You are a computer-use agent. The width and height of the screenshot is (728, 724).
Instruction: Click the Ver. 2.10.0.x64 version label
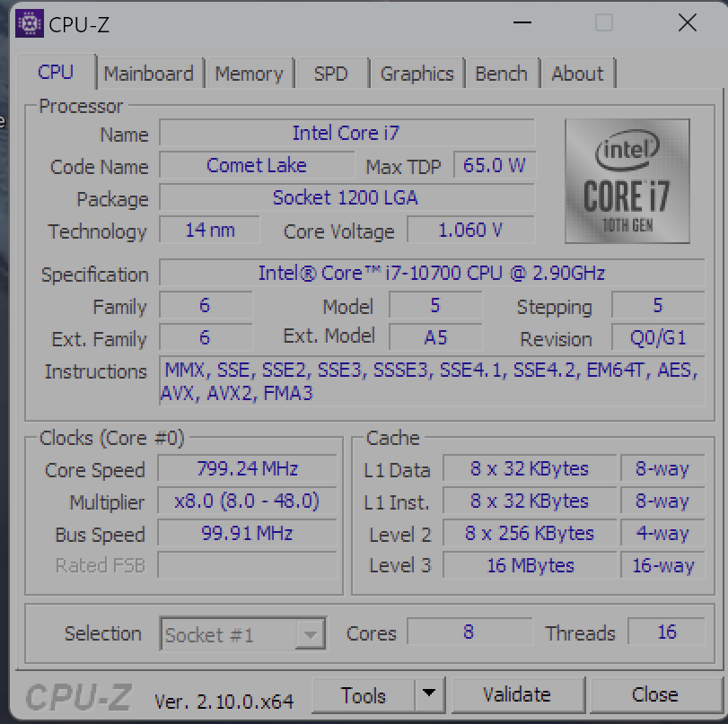point(224,701)
